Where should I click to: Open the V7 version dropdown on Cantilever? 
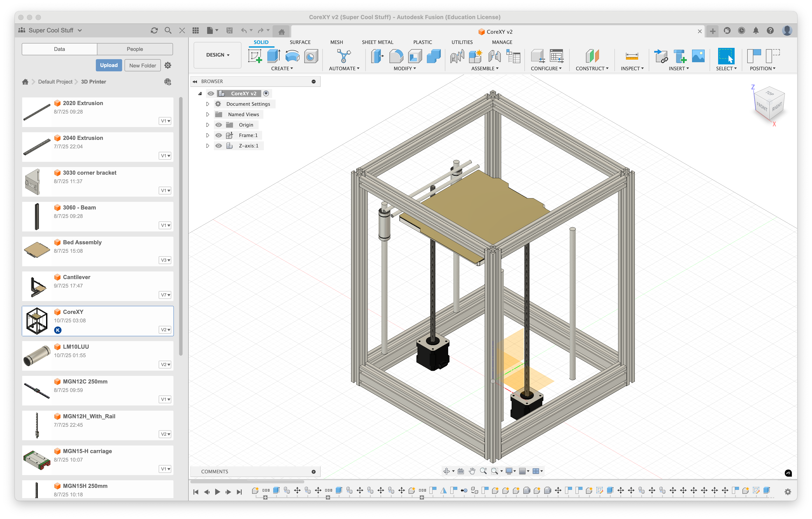tap(165, 295)
